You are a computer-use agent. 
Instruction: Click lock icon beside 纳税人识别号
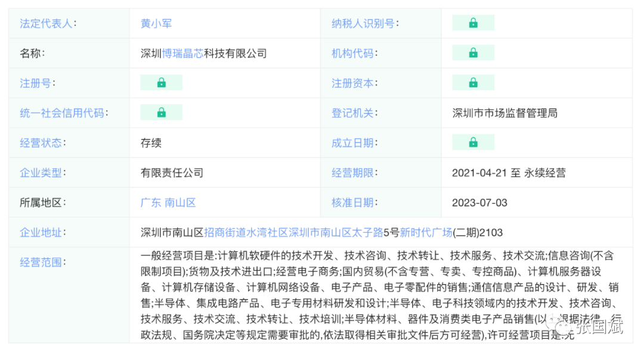point(473,23)
